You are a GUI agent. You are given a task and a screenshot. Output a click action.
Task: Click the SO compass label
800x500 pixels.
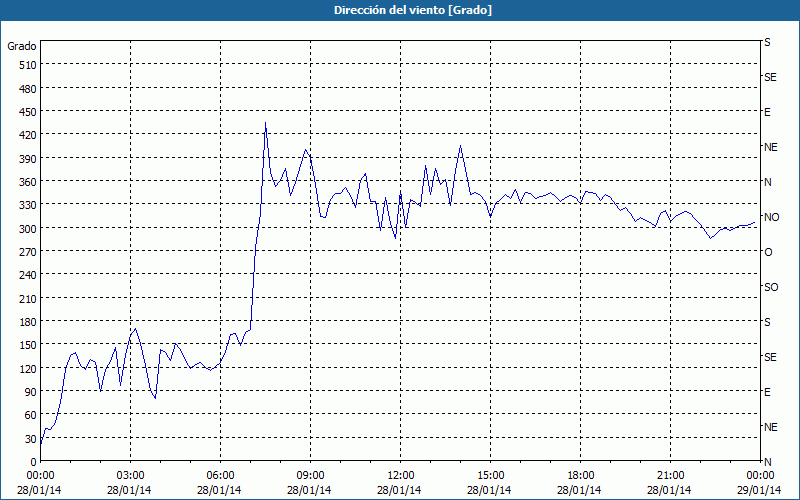(x=771, y=287)
